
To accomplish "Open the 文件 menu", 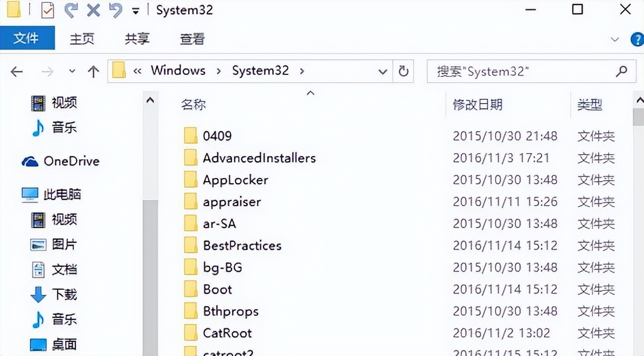I will [27, 38].
